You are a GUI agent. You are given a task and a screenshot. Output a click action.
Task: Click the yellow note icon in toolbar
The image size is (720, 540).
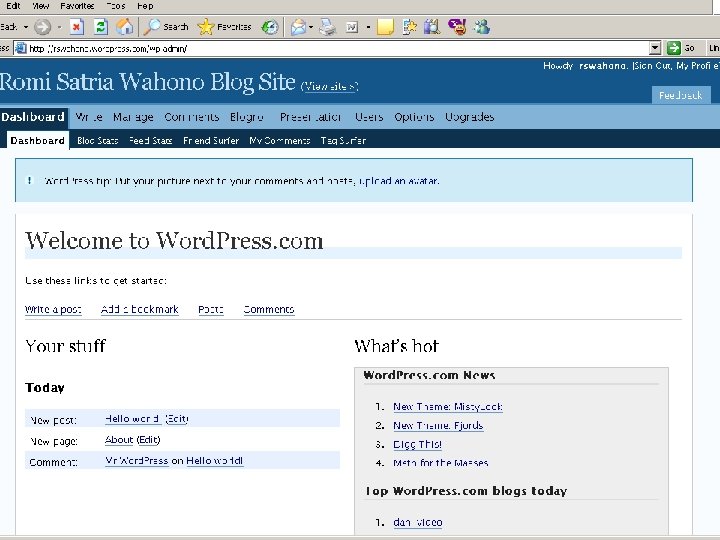pos(385,27)
